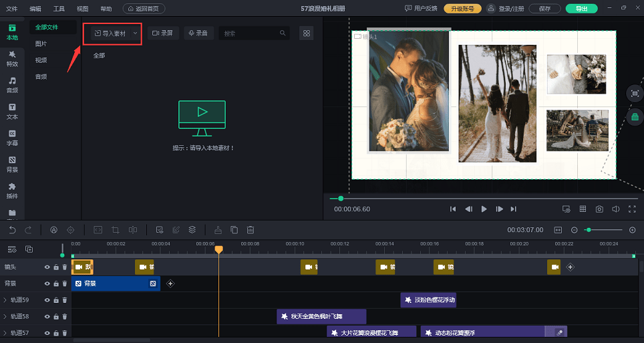Jump to the start of the preview
Image resolution: width=644 pixels, height=343 pixels.
pyautogui.click(x=453, y=209)
